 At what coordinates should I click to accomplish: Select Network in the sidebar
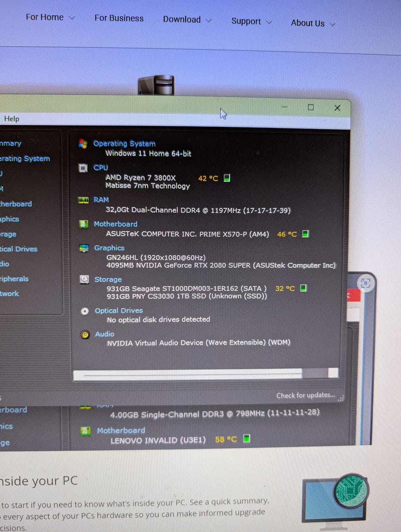click(10, 294)
